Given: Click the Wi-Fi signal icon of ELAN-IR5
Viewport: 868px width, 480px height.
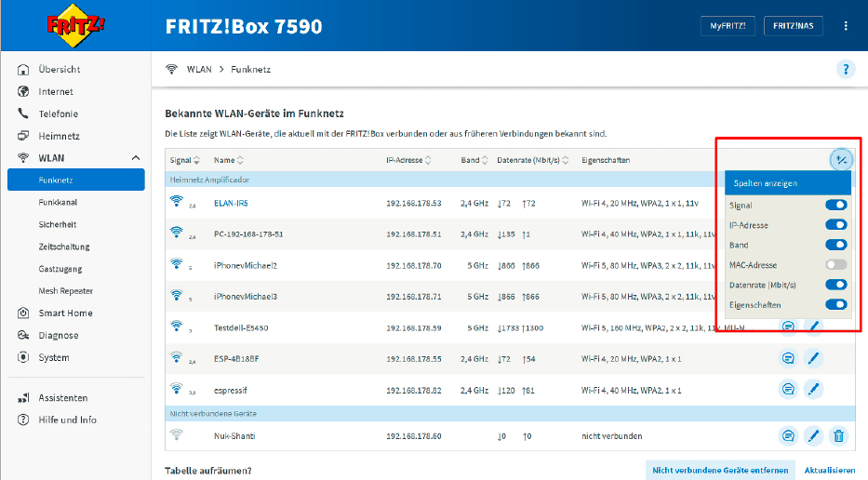Looking at the screenshot, I should pyautogui.click(x=177, y=201).
